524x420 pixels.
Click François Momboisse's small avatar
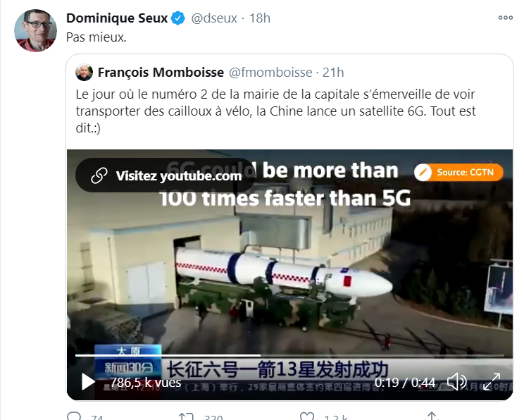coord(85,72)
